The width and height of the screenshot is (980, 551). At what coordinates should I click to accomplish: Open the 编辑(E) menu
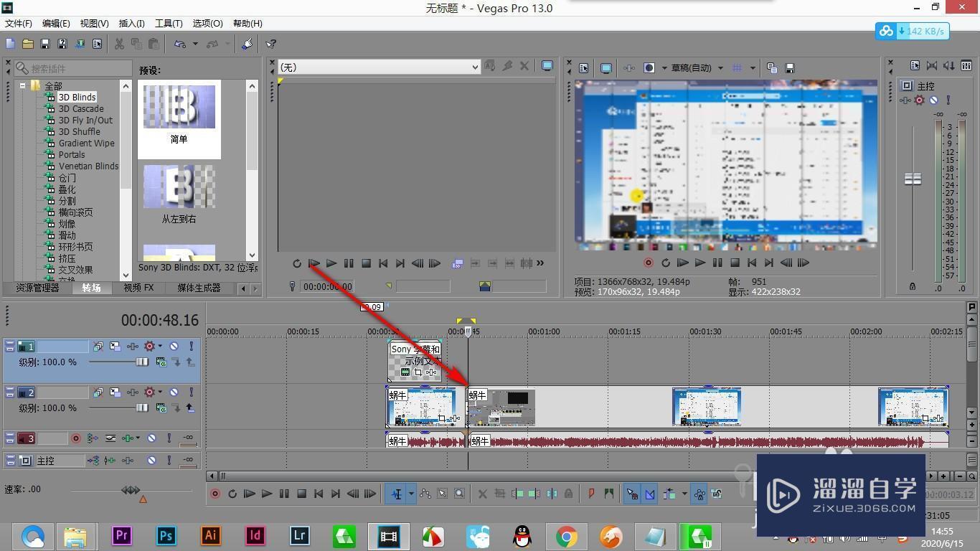click(x=56, y=24)
